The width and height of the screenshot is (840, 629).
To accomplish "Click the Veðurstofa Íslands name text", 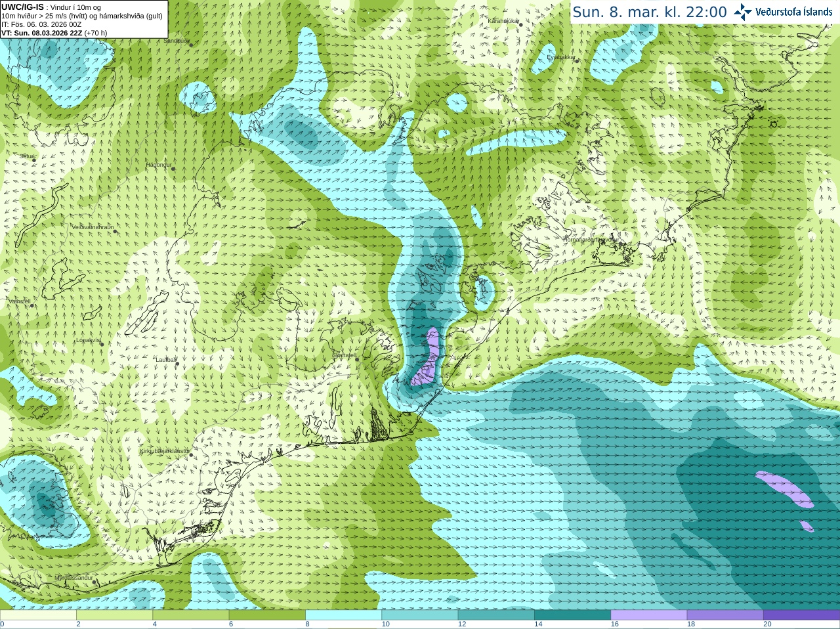I will pyautogui.click(x=794, y=12).
